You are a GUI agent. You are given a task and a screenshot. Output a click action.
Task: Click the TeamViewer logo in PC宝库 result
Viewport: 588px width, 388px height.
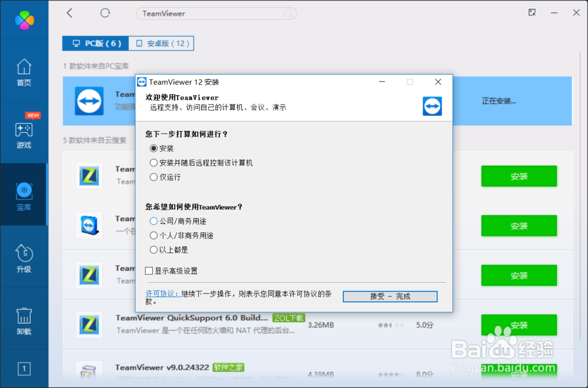point(89,101)
